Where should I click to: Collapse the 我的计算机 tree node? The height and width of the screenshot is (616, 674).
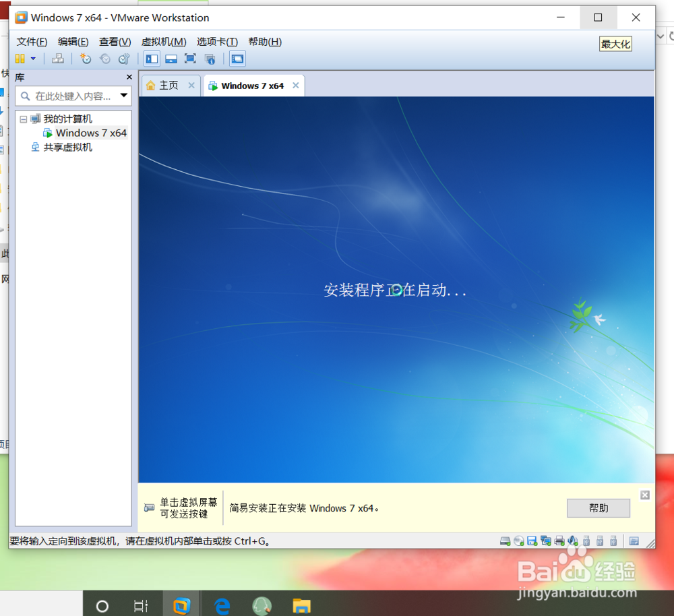coord(23,119)
